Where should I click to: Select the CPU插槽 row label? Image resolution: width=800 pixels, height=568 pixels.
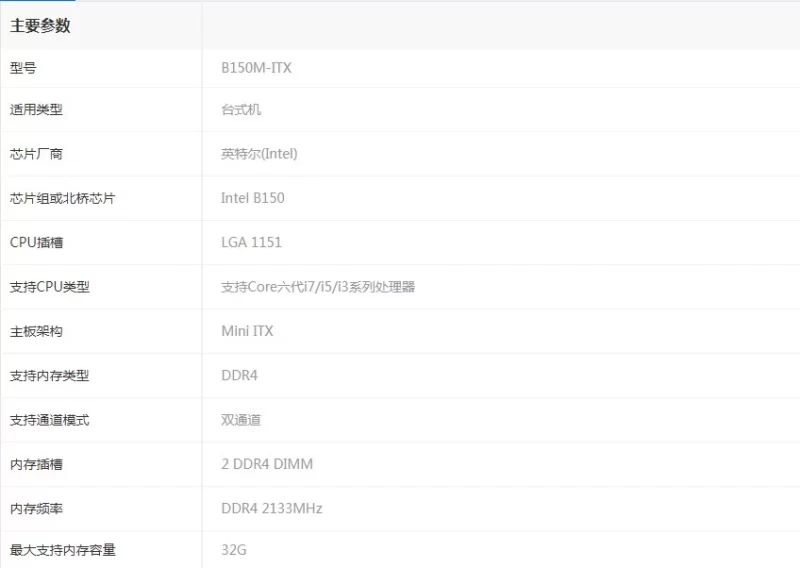pyautogui.click(x=36, y=242)
